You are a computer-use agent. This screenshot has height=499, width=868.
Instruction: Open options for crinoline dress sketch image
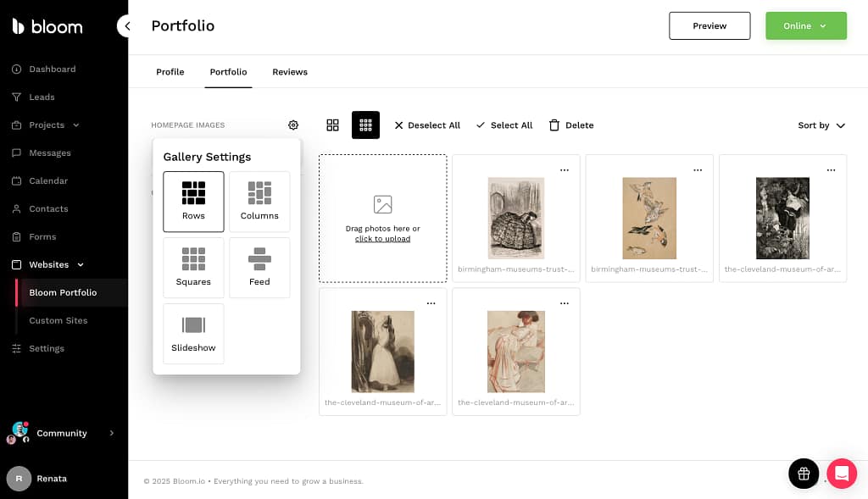[x=564, y=169]
